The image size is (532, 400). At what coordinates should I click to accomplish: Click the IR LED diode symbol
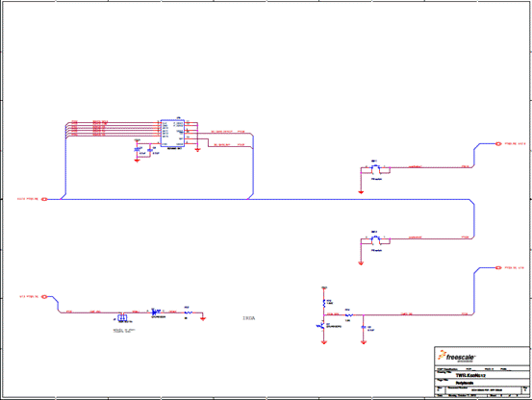(x=154, y=312)
